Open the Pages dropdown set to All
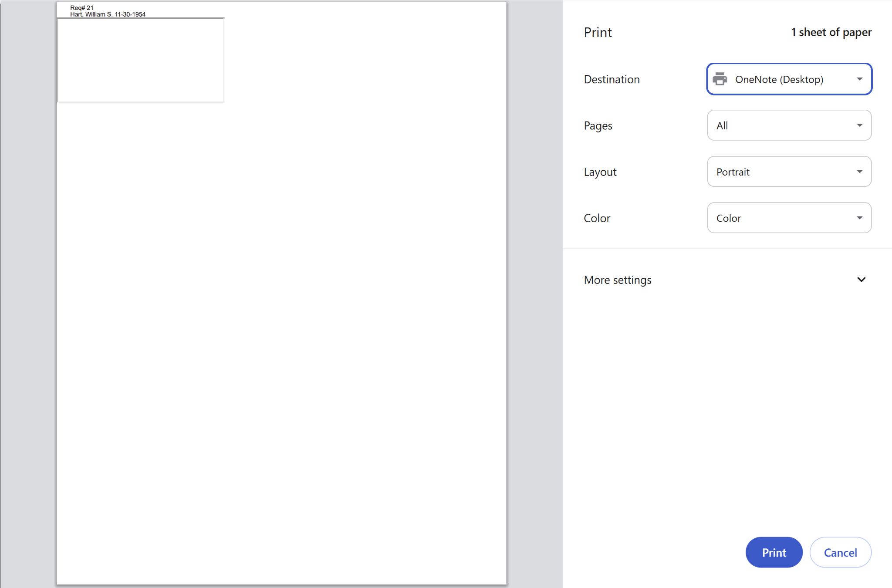 point(788,125)
